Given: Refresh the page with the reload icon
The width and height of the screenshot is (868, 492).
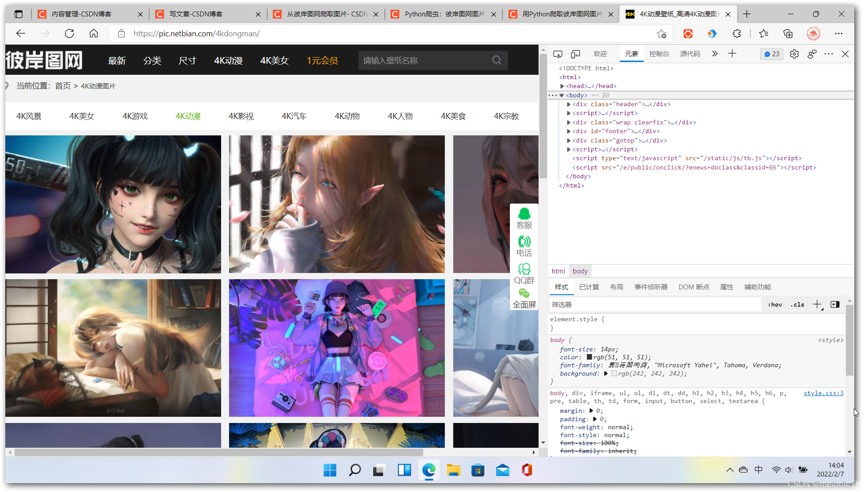Looking at the screenshot, I should click(x=69, y=34).
